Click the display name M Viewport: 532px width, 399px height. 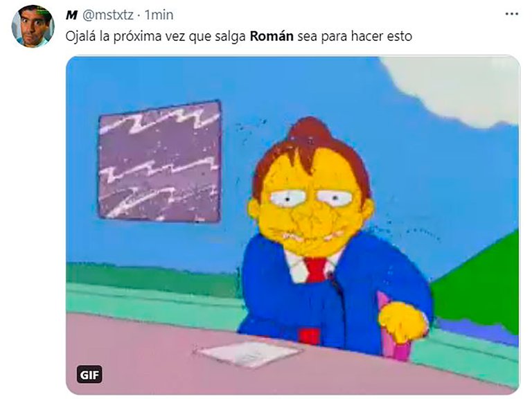pos(71,15)
